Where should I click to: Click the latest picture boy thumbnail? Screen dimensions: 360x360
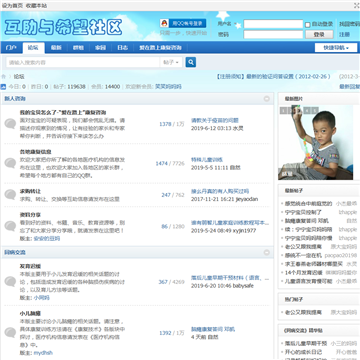click(x=315, y=143)
